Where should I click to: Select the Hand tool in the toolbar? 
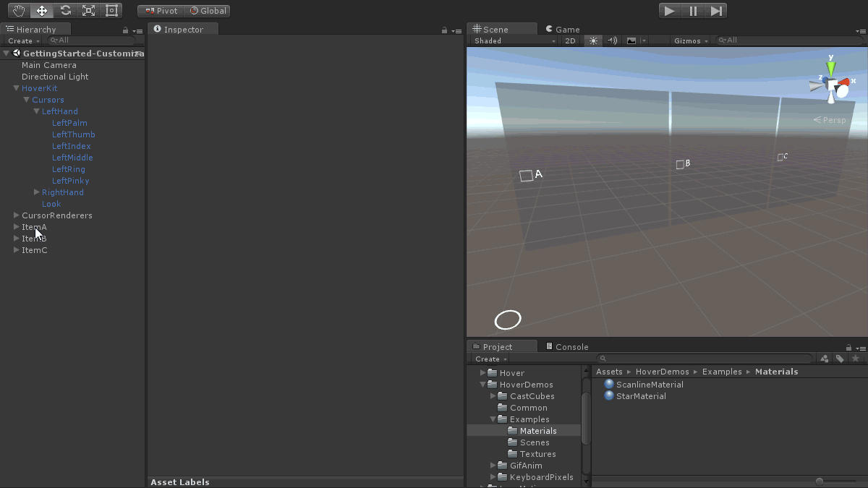pos(19,11)
